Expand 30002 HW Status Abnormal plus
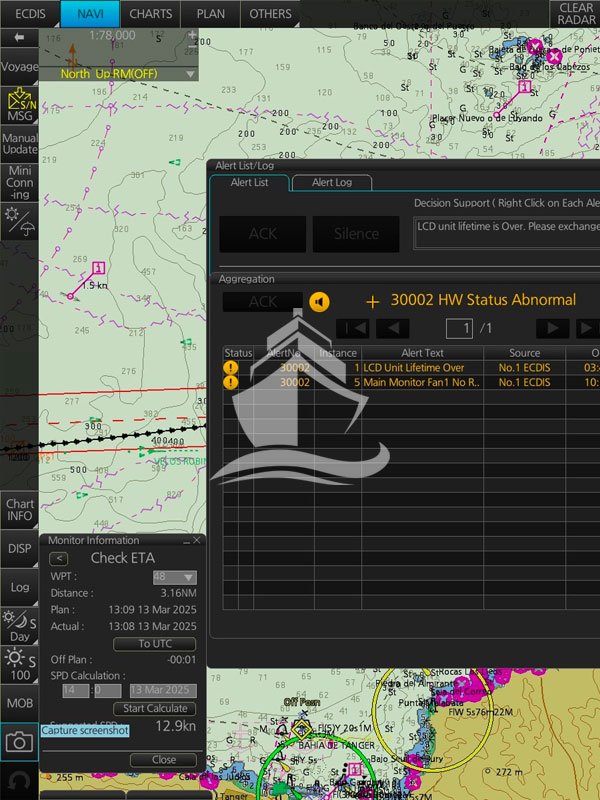Viewport: 600px width, 800px height. click(372, 302)
